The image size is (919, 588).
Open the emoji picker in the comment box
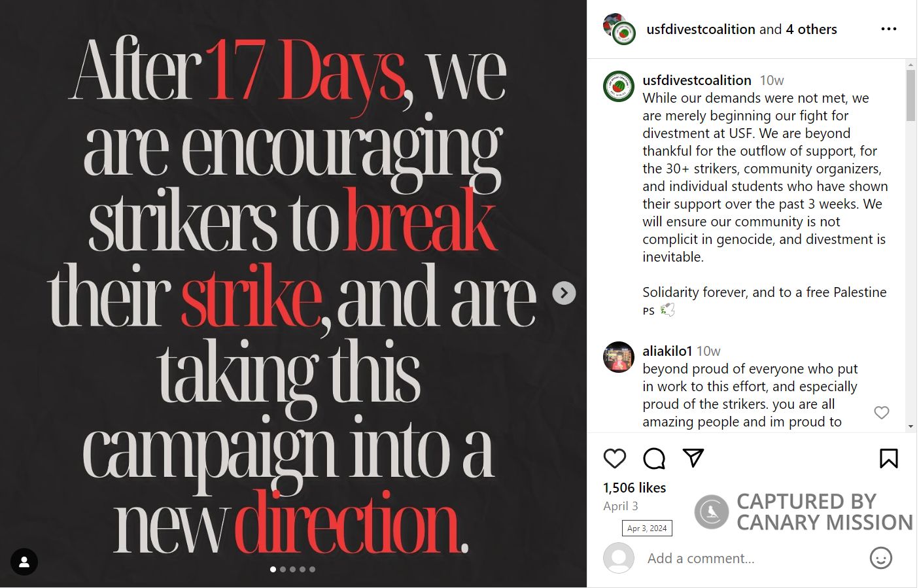pos(880,558)
